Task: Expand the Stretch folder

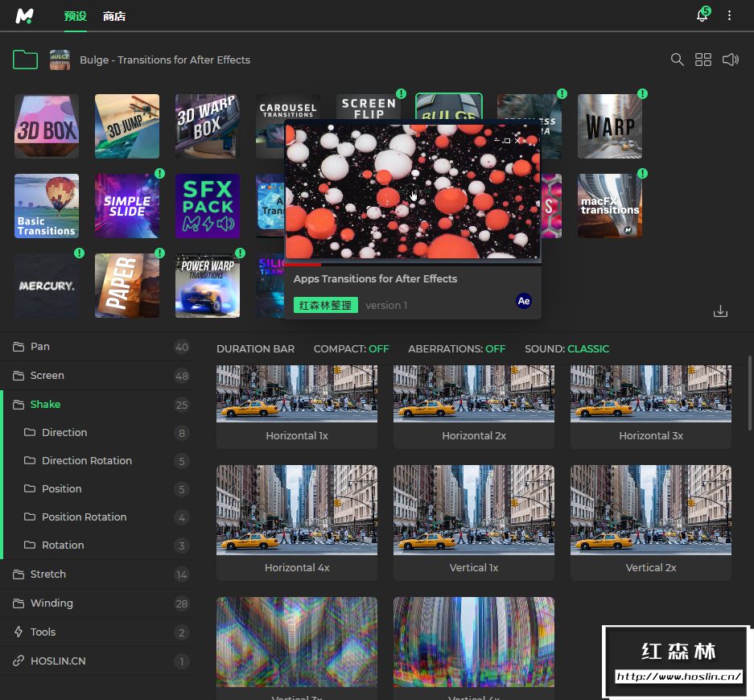Action: point(48,574)
